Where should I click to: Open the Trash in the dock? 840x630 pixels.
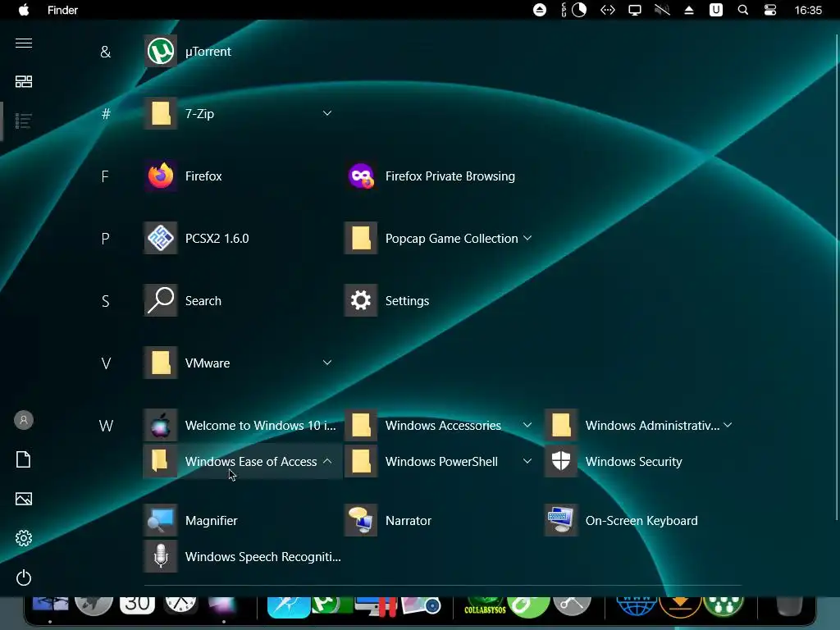pyautogui.click(x=789, y=606)
